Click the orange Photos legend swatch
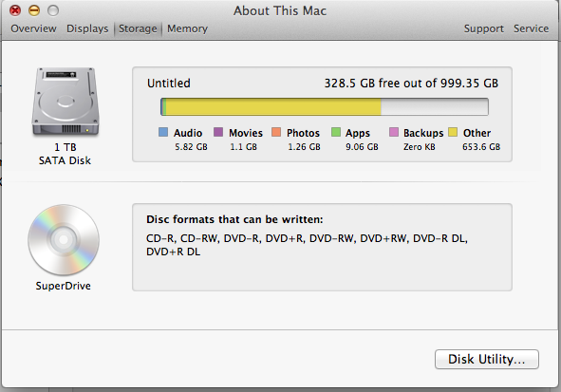Screen dimensions: 561x392 tap(276, 132)
